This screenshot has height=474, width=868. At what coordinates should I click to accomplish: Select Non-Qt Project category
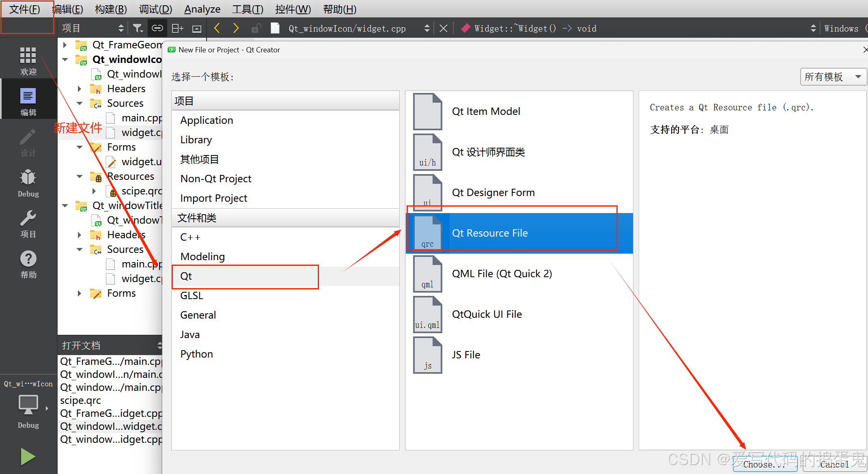point(286,179)
